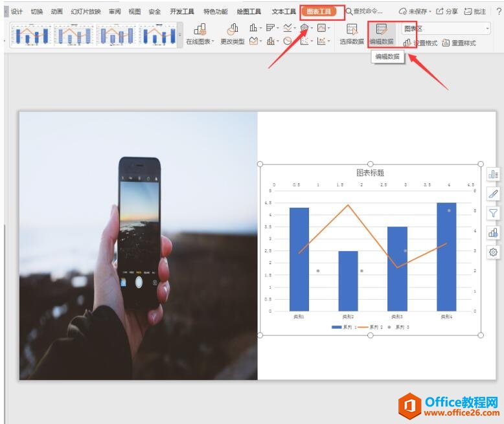Apply the second chart style thumbnail

[74, 34]
